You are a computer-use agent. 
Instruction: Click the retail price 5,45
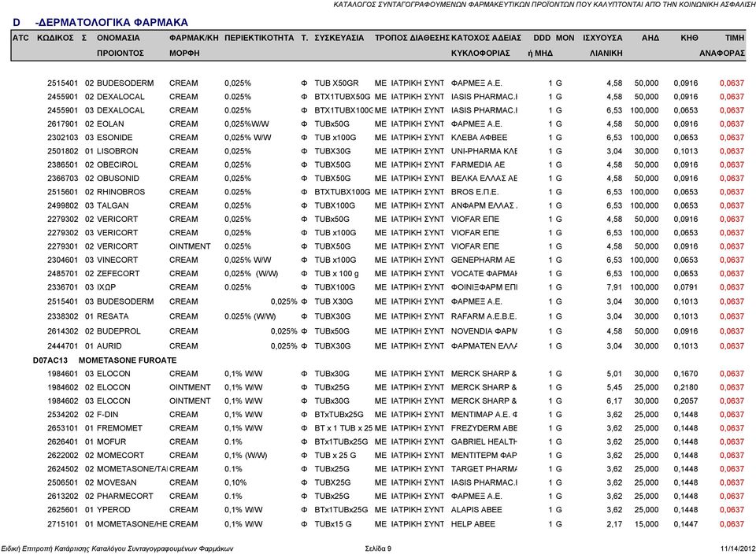(614, 387)
